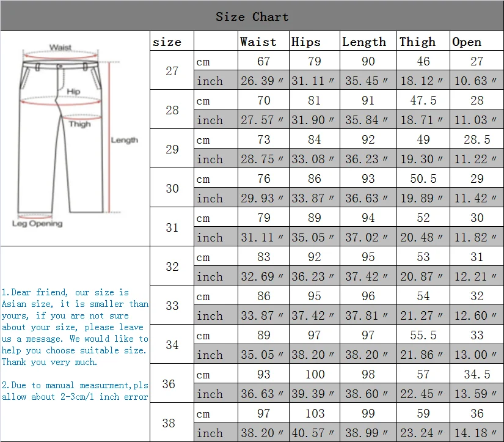Click the waist value 26.39″ cell
Image resolution: width=504 pixels, height=442 pixels.
point(263,81)
